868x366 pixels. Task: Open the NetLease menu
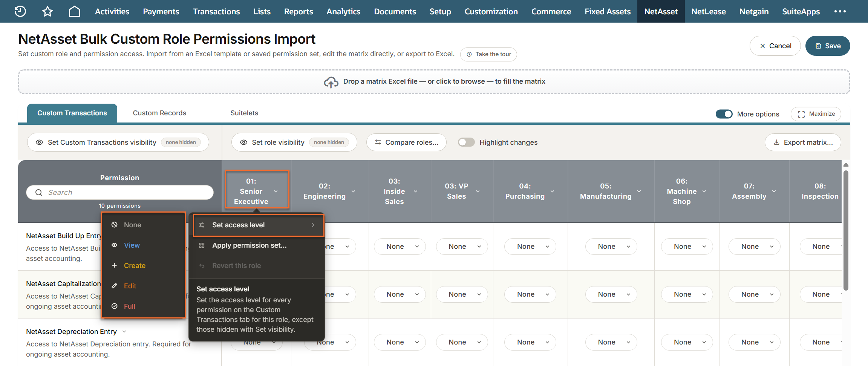[709, 11]
